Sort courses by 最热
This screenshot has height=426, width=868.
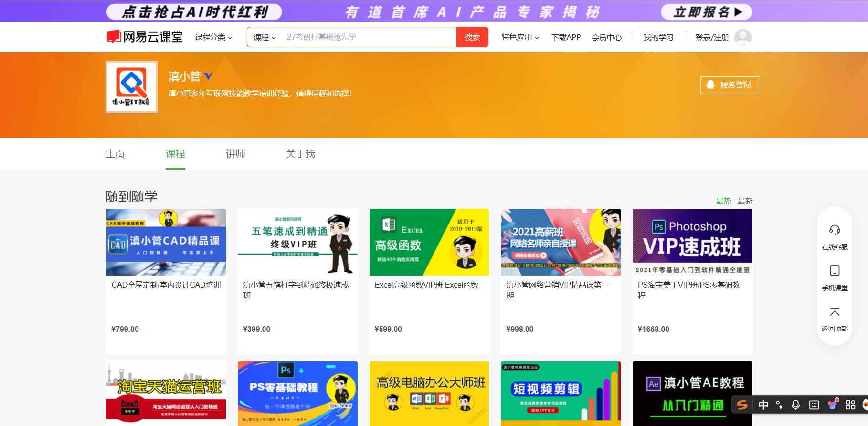click(723, 201)
